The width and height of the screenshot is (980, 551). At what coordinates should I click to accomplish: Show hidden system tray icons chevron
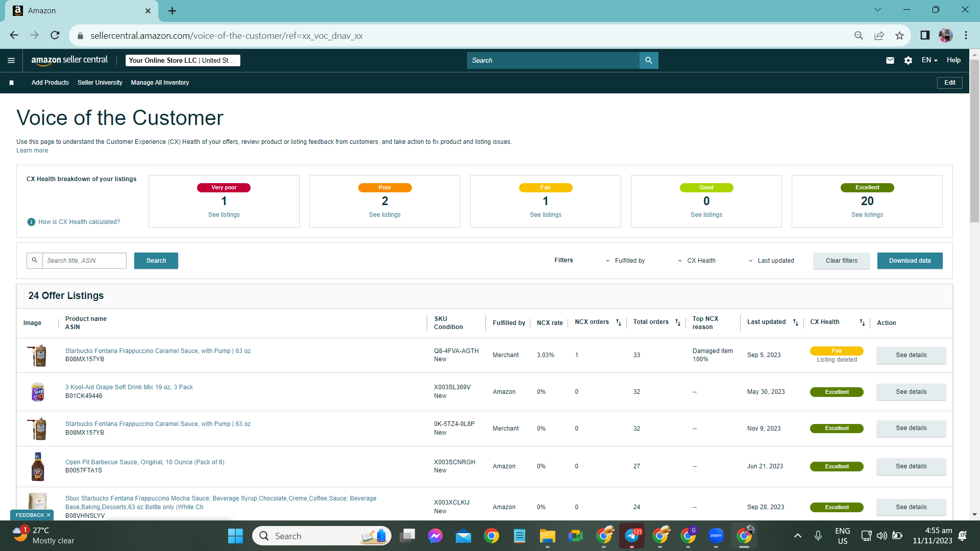pos(798,536)
